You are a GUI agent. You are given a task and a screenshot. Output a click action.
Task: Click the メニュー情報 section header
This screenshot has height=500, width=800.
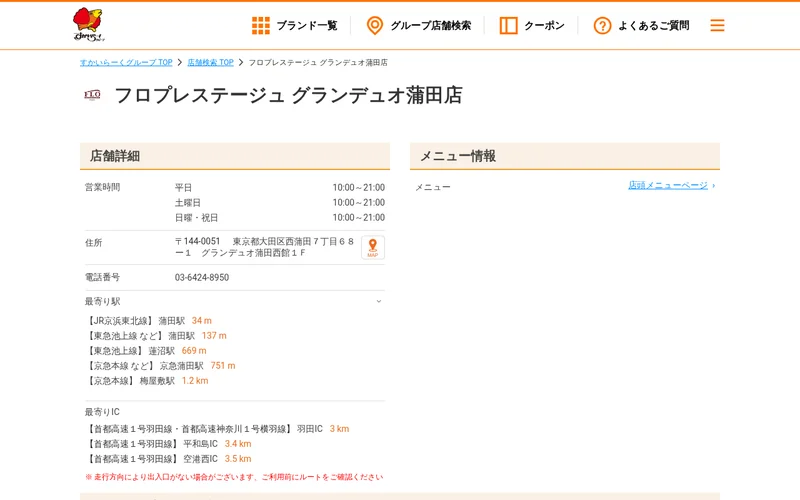tap(565, 156)
